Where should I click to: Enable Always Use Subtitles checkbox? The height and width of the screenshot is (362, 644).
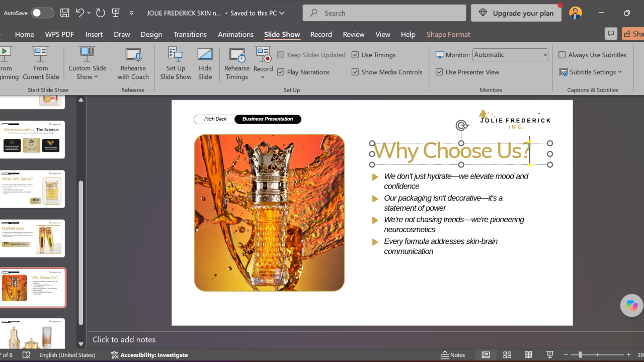click(x=562, y=55)
